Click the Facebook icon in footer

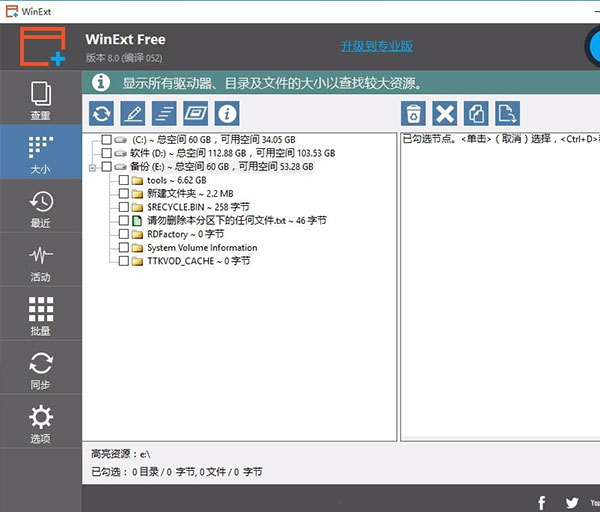click(542, 503)
